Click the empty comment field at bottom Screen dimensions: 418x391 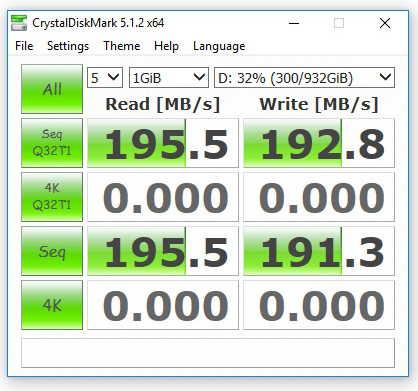208,353
